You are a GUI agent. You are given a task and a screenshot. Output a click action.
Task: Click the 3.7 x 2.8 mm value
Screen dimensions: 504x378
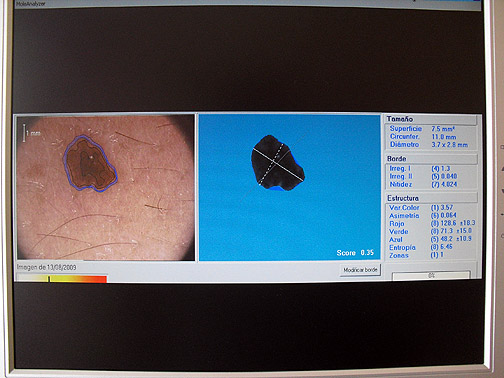coord(450,145)
